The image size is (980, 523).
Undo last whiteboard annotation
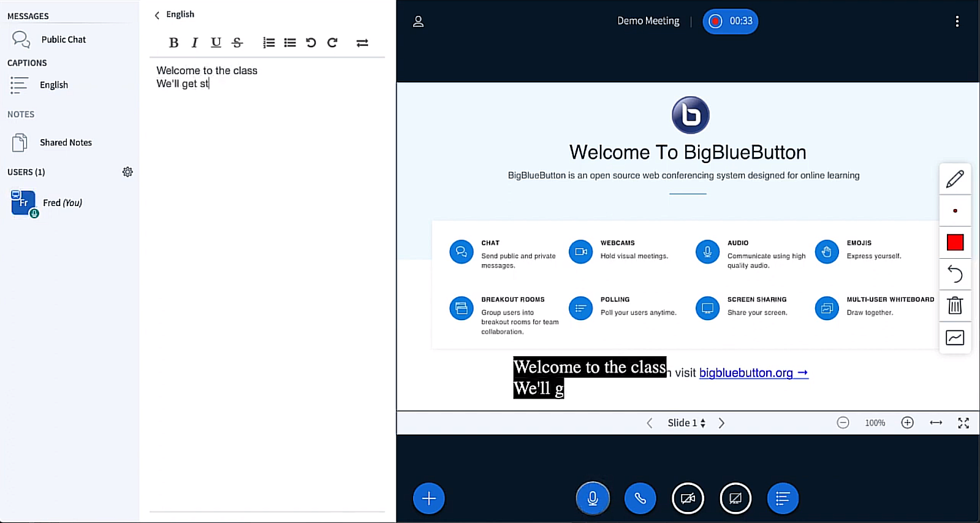(x=955, y=274)
